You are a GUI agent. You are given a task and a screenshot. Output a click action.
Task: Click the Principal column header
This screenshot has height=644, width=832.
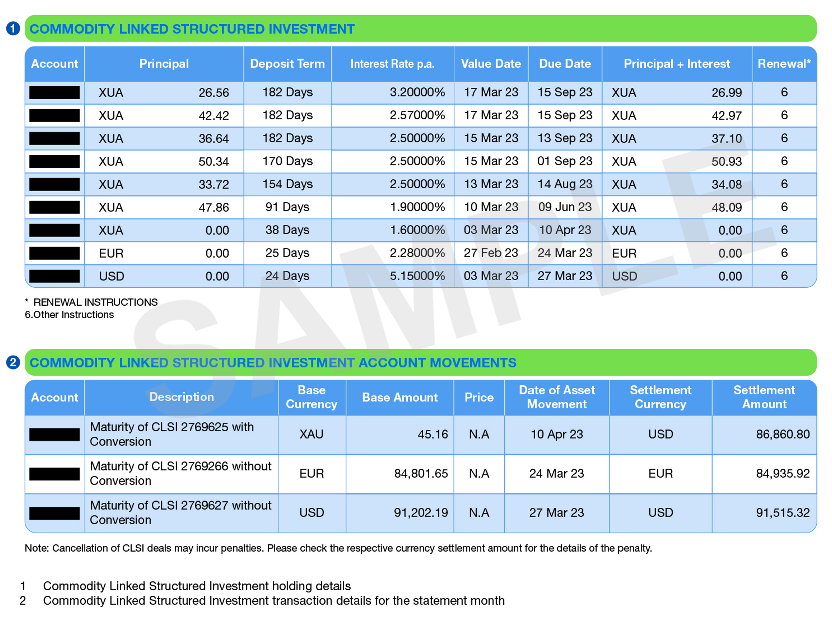164,63
